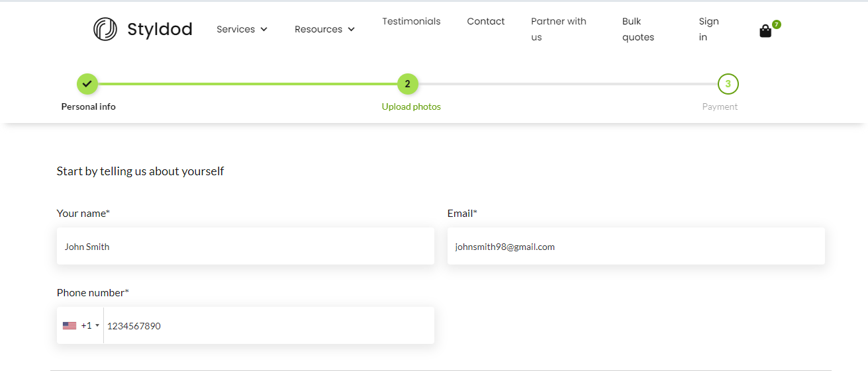Go to the Contact page
868x371 pixels.
click(485, 21)
